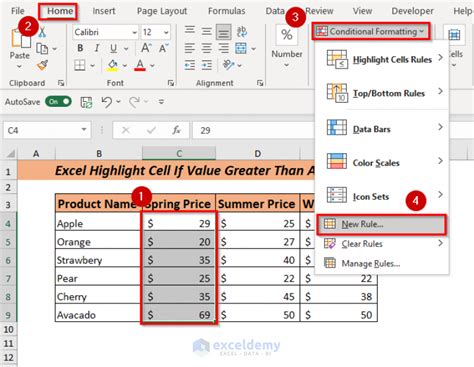
Task: Open the Developer tab
Action: (x=412, y=11)
